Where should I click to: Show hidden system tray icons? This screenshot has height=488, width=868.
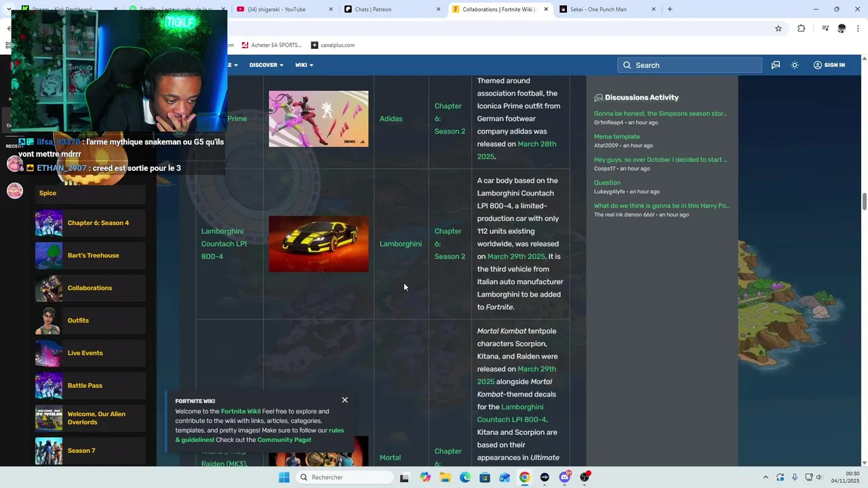tap(766, 477)
